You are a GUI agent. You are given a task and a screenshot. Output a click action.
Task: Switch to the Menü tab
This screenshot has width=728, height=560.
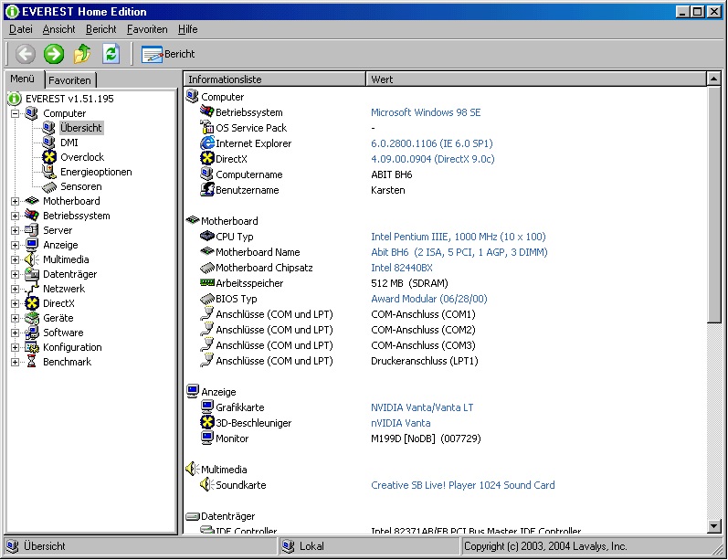[x=22, y=79]
